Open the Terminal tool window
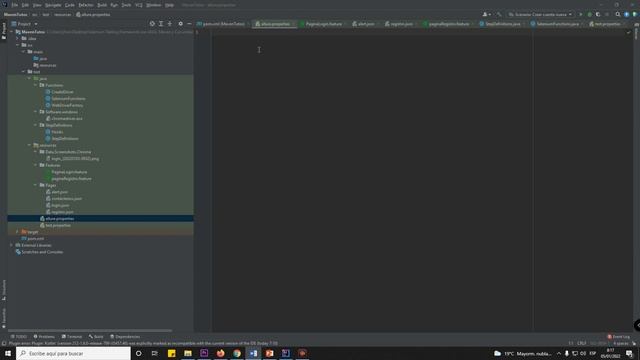 (x=72, y=337)
